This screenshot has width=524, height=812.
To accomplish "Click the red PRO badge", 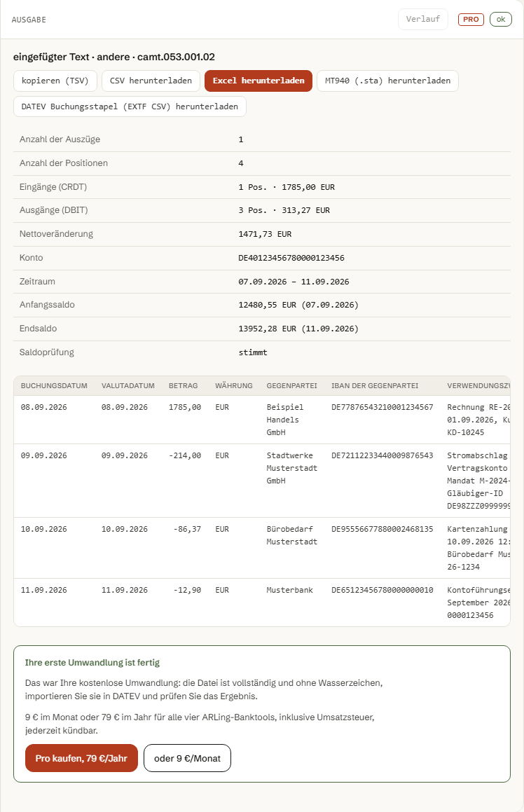I will [471, 19].
